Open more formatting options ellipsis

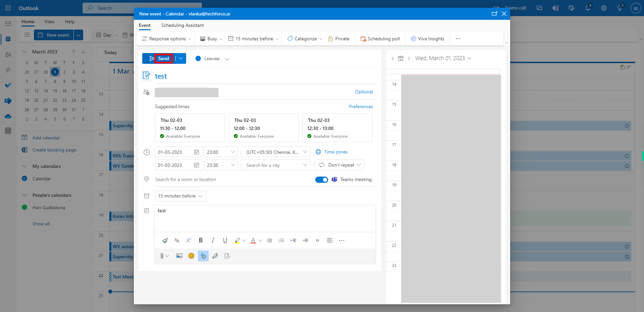342,240
